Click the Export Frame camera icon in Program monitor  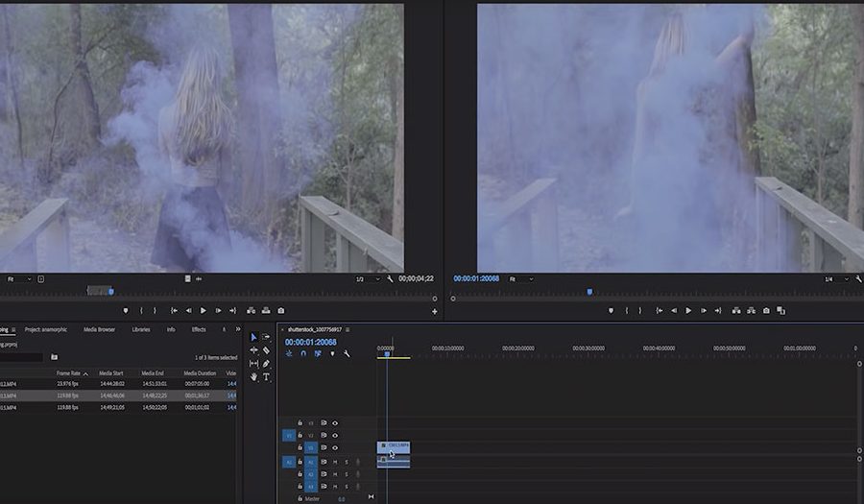(765, 310)
